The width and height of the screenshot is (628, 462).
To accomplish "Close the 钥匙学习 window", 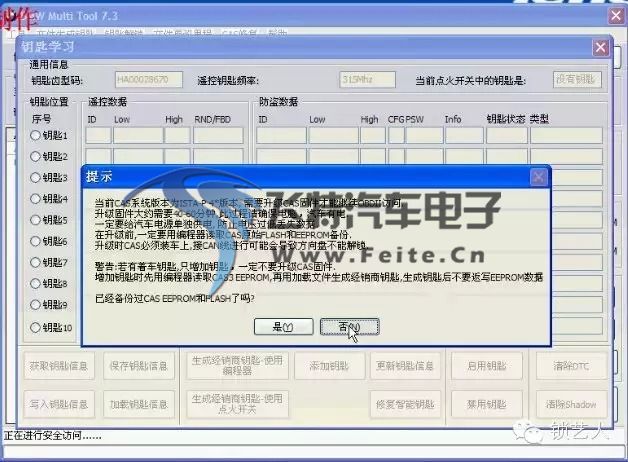I will pyautogui.click(x=600, y=48).
